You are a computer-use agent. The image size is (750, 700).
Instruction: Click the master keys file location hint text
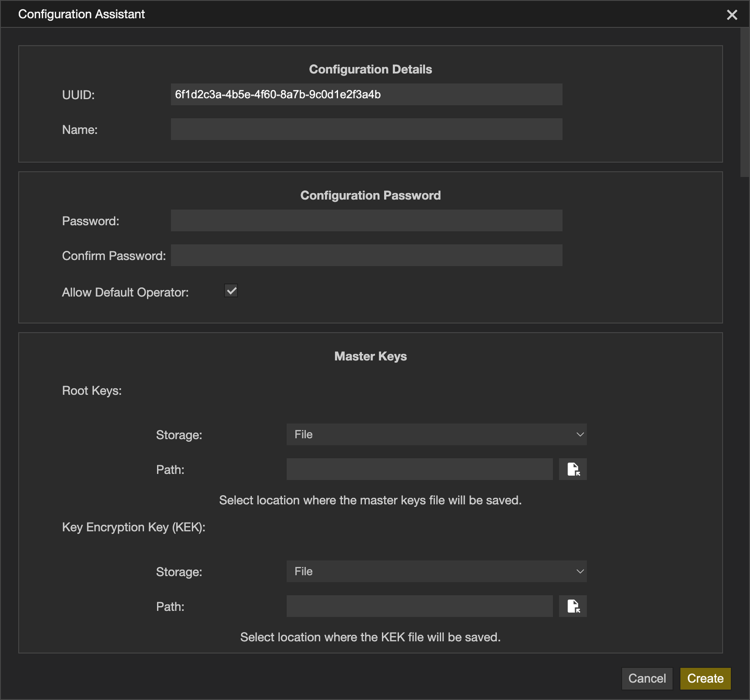[370, 500]
